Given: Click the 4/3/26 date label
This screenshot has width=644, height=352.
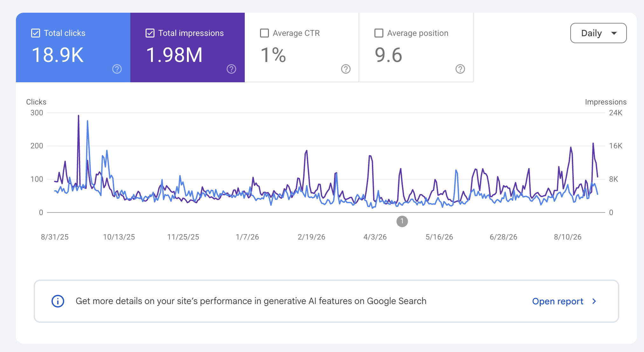Looking at the screenshot, I should [x=375, y=237].
